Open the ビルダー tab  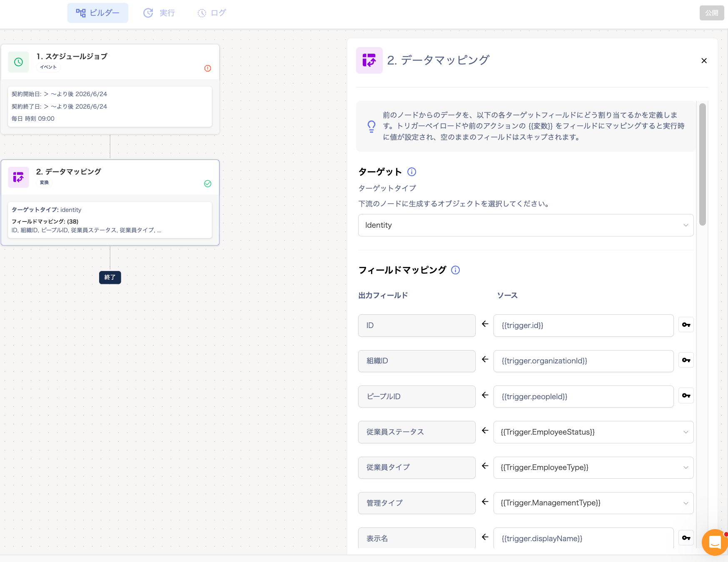pyautogui.click(x=97, y=13)
